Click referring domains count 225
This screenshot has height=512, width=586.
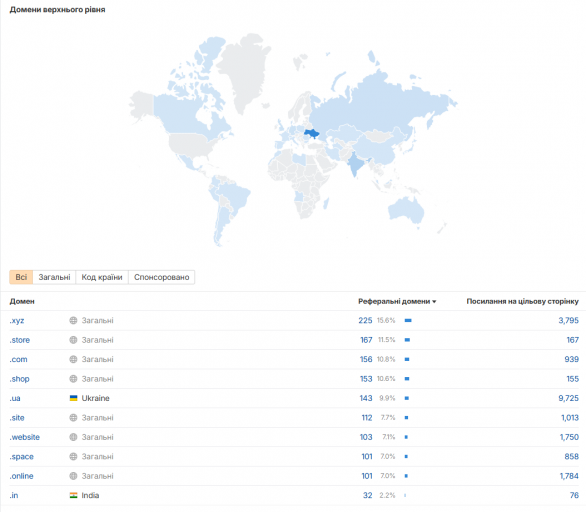point(365,321)
